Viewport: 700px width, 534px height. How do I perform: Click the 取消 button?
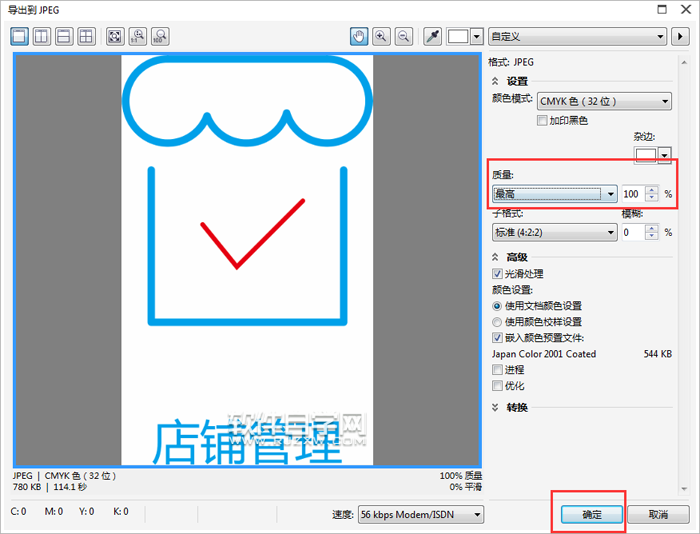tap(658, 514)
